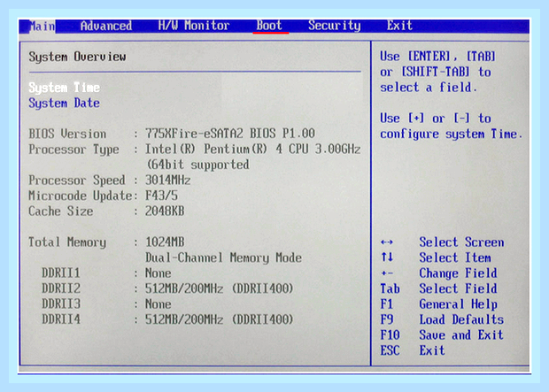Click the Microcode Update label
Image resolution: width=549 pixels, height=392 pixels.
81,196
